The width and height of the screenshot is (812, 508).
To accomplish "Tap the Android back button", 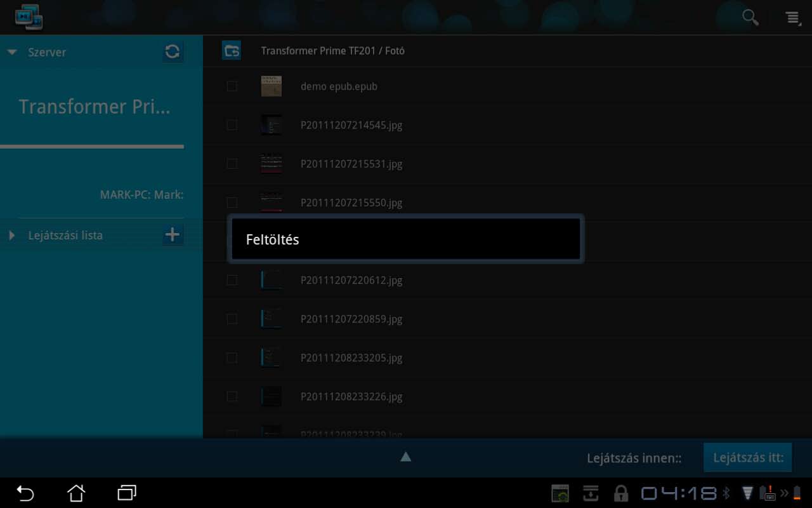I will (25, 493).
